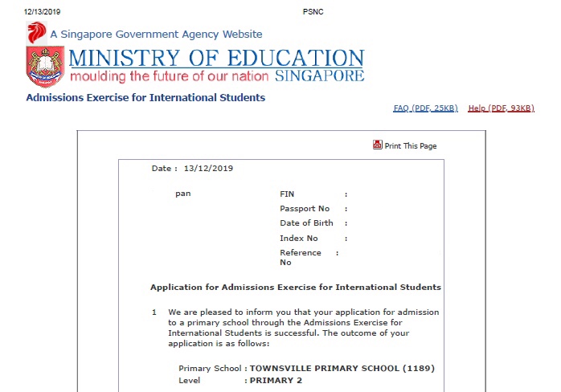This screenshot has width=561, height=392.
Task: Click the 'Date of Birth' field label
Action: pos(306,223)
